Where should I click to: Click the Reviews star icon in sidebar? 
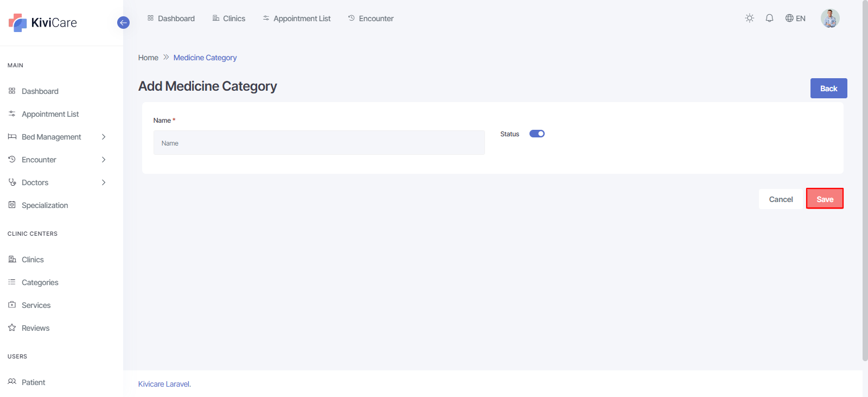[12, 327]
